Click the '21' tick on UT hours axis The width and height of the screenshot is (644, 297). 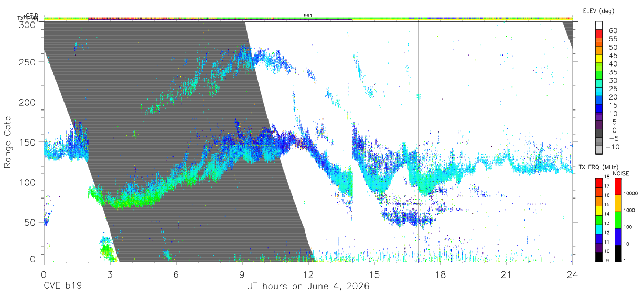point(507,274)
